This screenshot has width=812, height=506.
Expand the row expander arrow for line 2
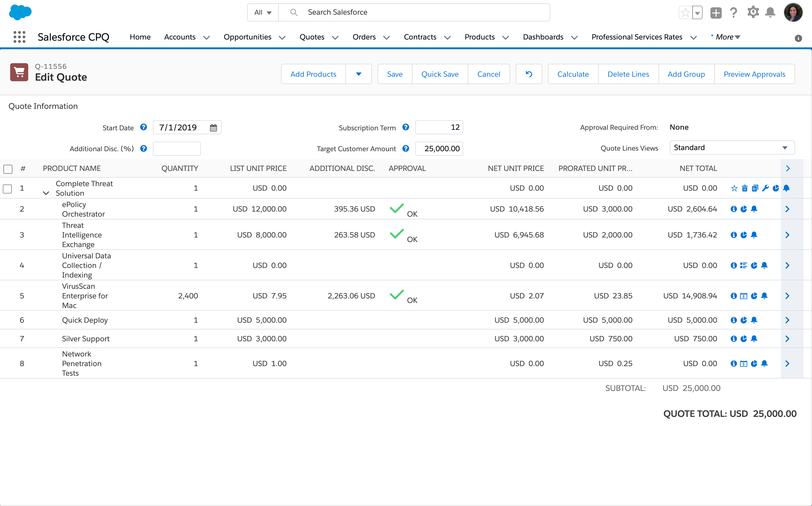pyautogui.click(x=787, y=209)
